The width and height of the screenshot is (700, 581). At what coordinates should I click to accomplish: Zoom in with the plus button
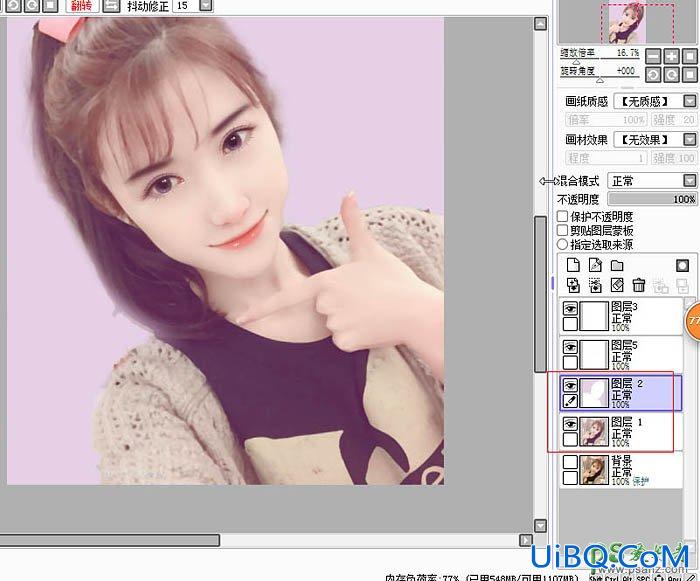tap(671, 56)
